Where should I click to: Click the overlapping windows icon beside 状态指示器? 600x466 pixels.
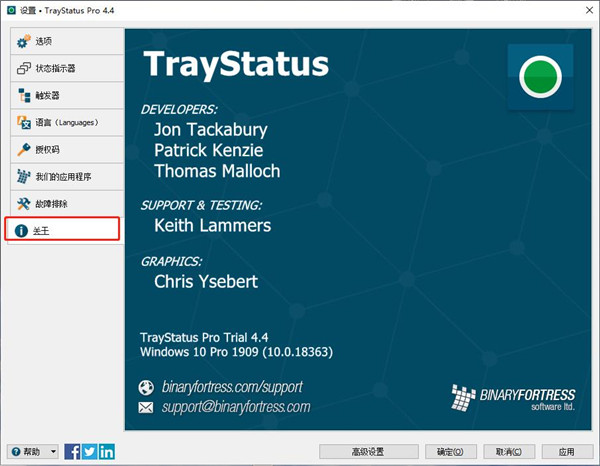(23, 68)
